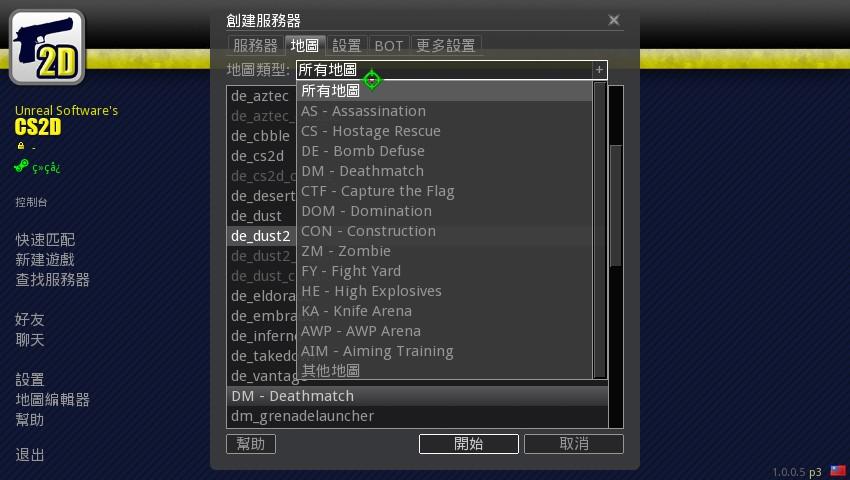Viewport: 850px width, 480px height.
Task: Click the dropdown list scrollbar
Action: 600,230
